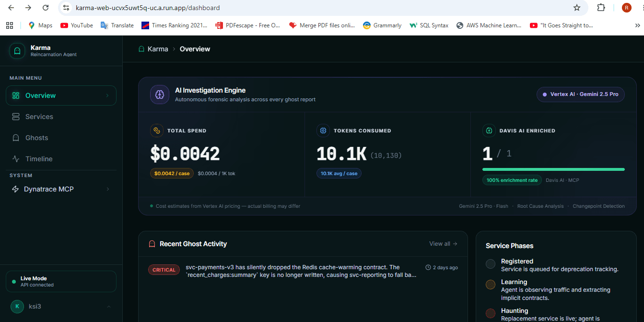Open the YouTube bookmark

pos(77,25)
